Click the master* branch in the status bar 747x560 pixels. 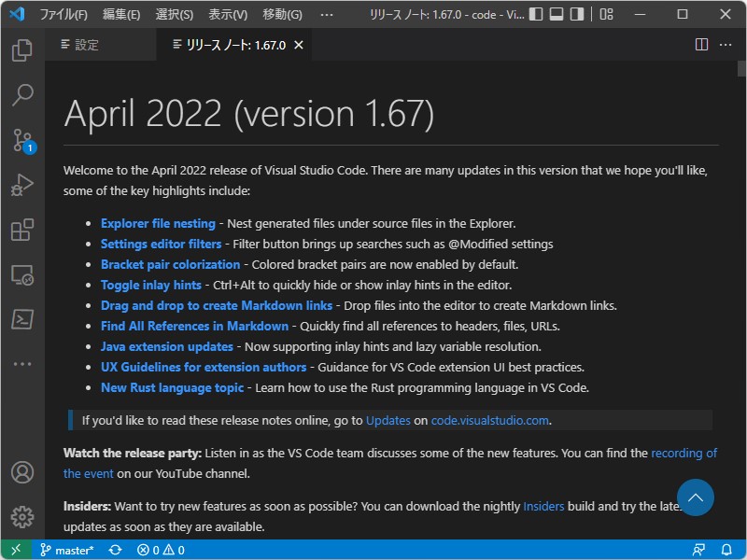pos(66,550)
